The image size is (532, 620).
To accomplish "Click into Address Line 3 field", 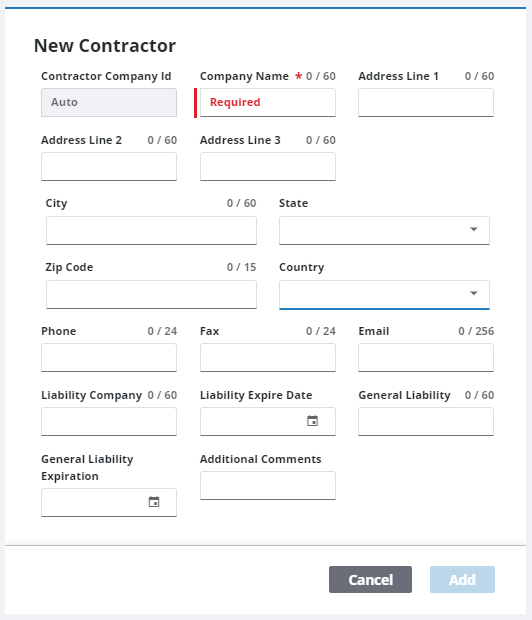I will click(268, 166).
